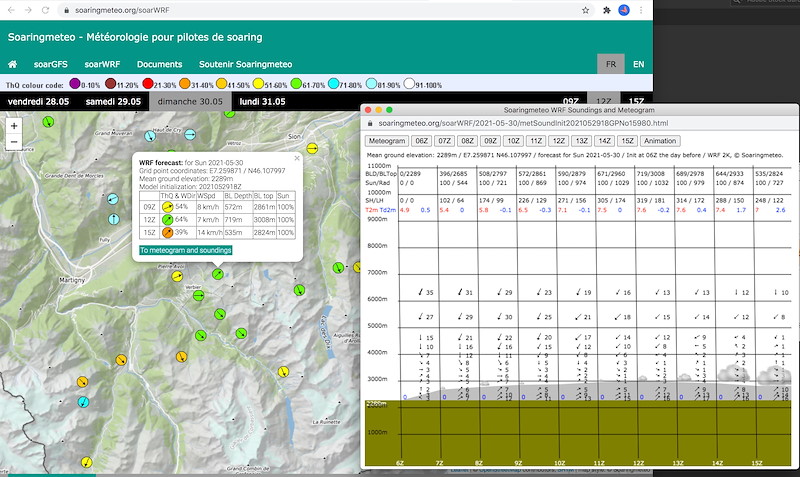Viewport: 800px width, 477px height.
Task: Click Soundings window URL field
Action: point(523,123)
